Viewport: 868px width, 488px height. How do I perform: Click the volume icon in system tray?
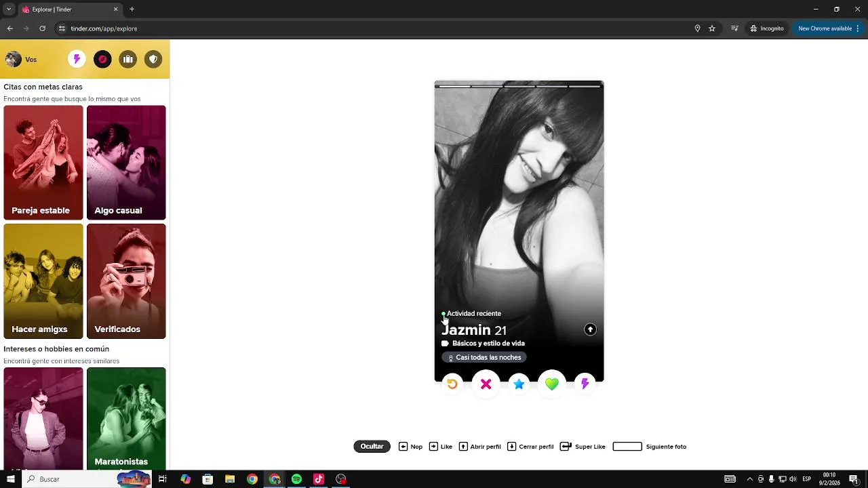coord(793,479)
